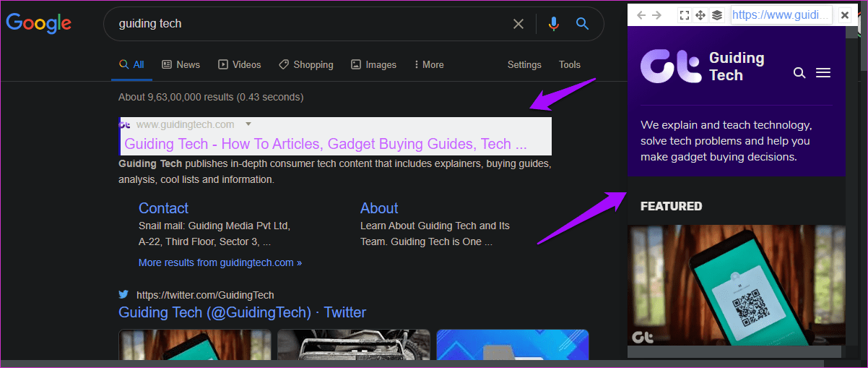Open the Shopping tab
The image size is (868, 368).
[x=306, y=64]
